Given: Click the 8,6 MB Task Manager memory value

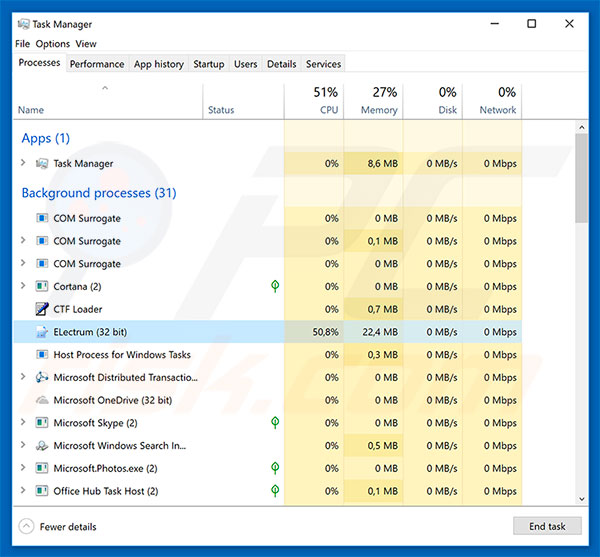Looking at the screenshot, I should 383,163.
